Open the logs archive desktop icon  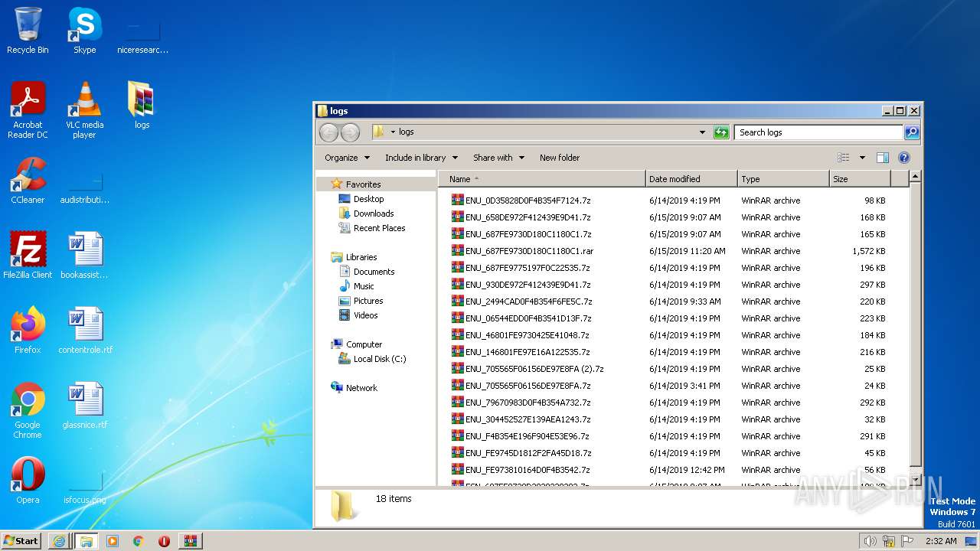point(142,105)
